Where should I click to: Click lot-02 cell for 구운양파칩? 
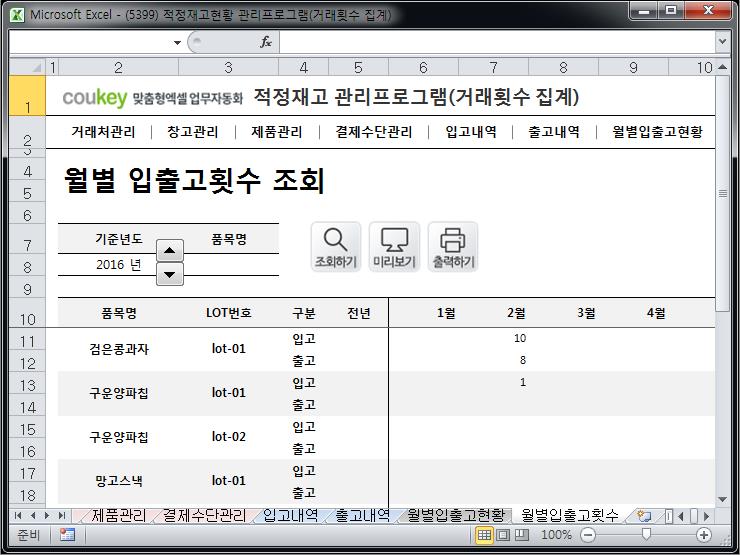pos(228,437)
